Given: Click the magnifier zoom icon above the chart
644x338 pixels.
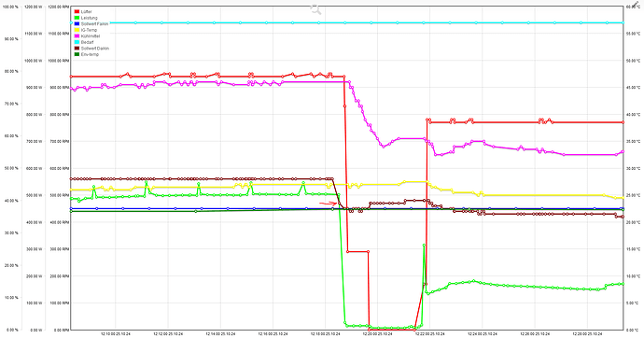Looking at the screenshot, I should point(315,9).
